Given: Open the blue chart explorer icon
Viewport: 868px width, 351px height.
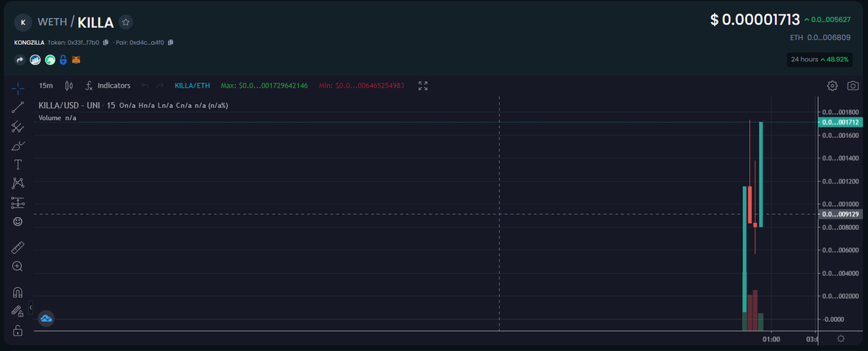Looking at the screenshot, I should click(x=34, y=60).
